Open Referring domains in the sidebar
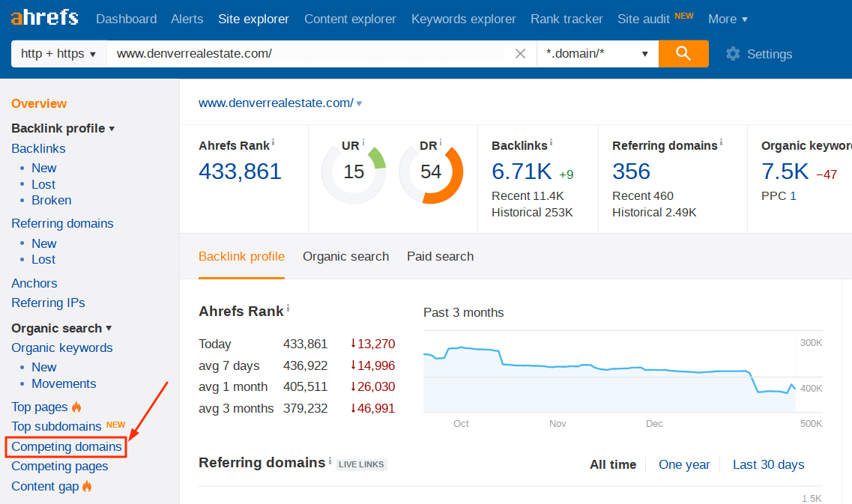The image size is (852, 504). click(x=62, y=224)
